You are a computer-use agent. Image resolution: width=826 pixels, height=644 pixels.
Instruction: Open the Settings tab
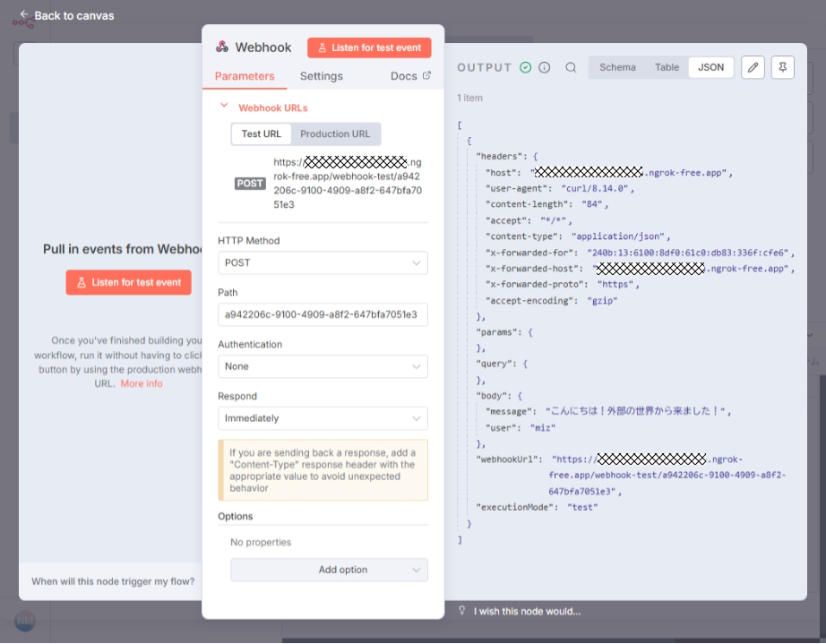pos(321,76)
